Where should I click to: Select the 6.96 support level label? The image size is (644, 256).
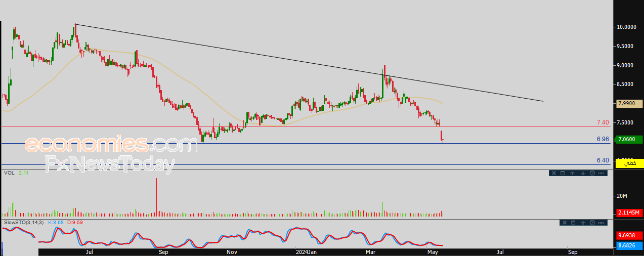(x=603, y=139)
